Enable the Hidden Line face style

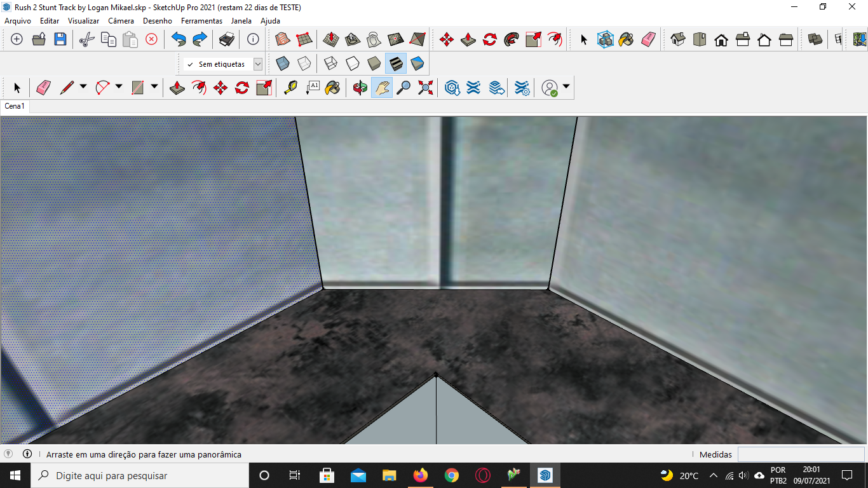pyautogui.click(x=353, y=64)
